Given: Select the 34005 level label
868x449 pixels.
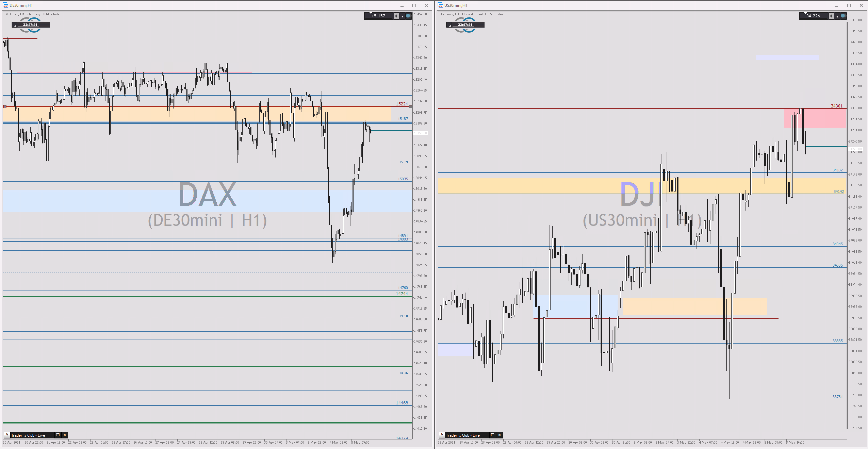Looking at the screenshot, I should click(x=837, y=265).
